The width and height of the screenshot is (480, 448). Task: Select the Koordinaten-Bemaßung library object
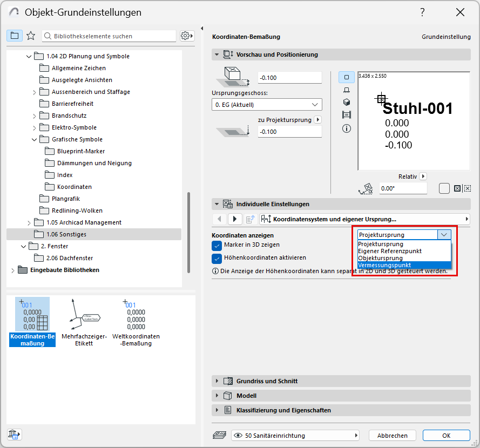32,322
